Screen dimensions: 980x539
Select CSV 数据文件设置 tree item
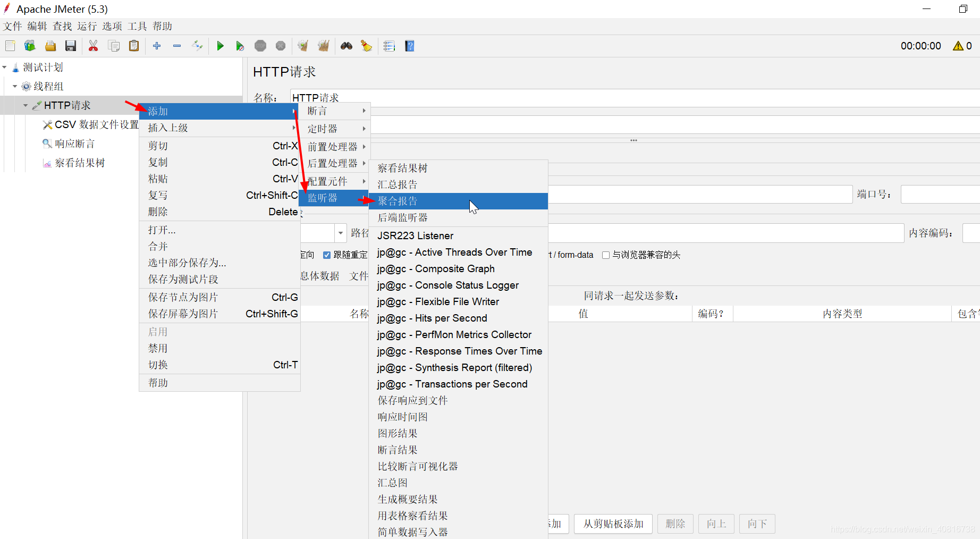click(91, 124)
